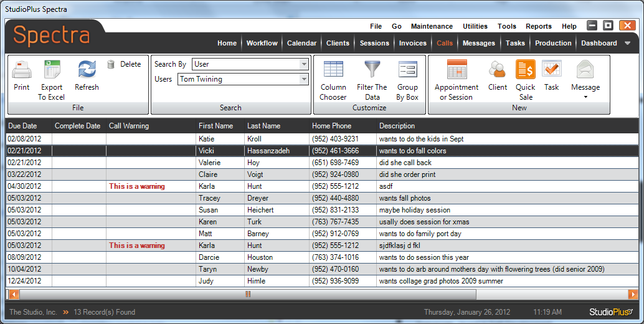644x324 pixels.
Task: Create a new Task
Action: click(552, 70)
